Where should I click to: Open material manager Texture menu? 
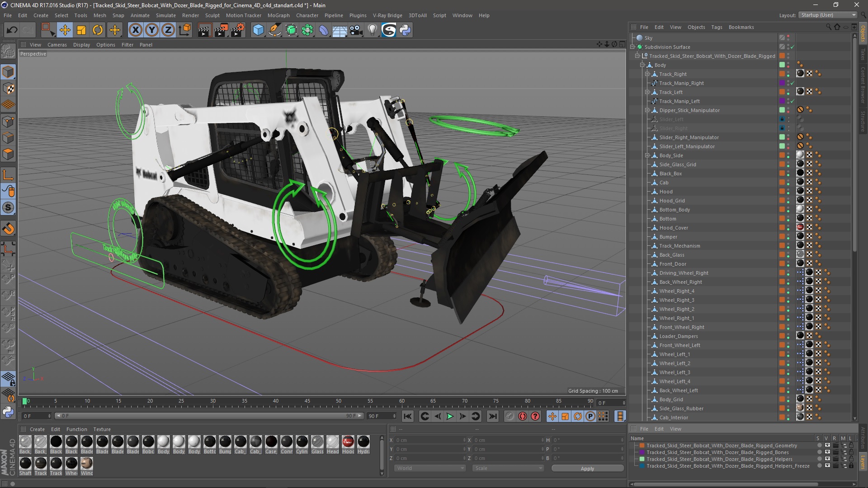click(x=102, y=429)
